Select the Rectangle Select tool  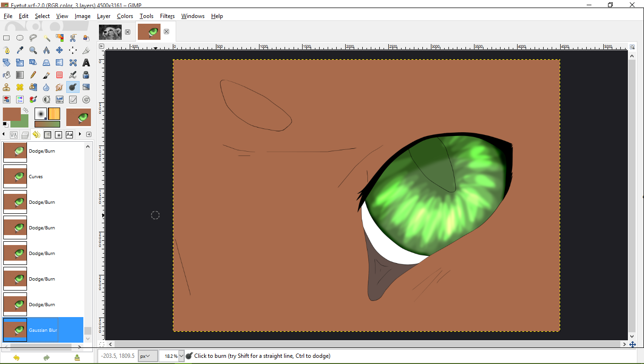tap(7, 38)
